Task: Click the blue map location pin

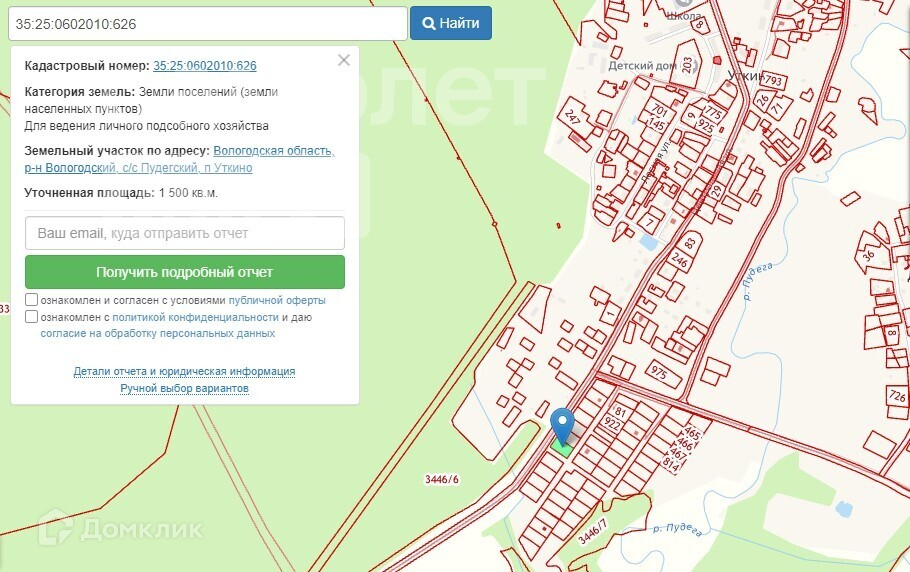Action: click(x=563, y=424)
